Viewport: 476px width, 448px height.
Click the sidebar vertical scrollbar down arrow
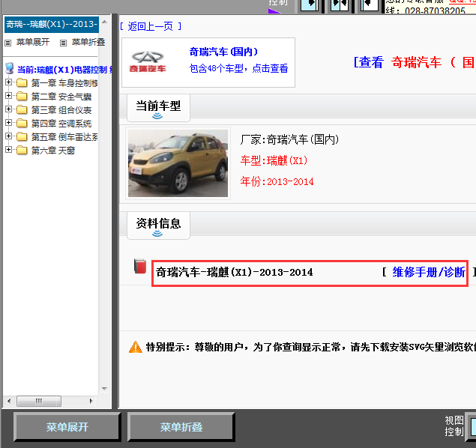coord(104,389)
